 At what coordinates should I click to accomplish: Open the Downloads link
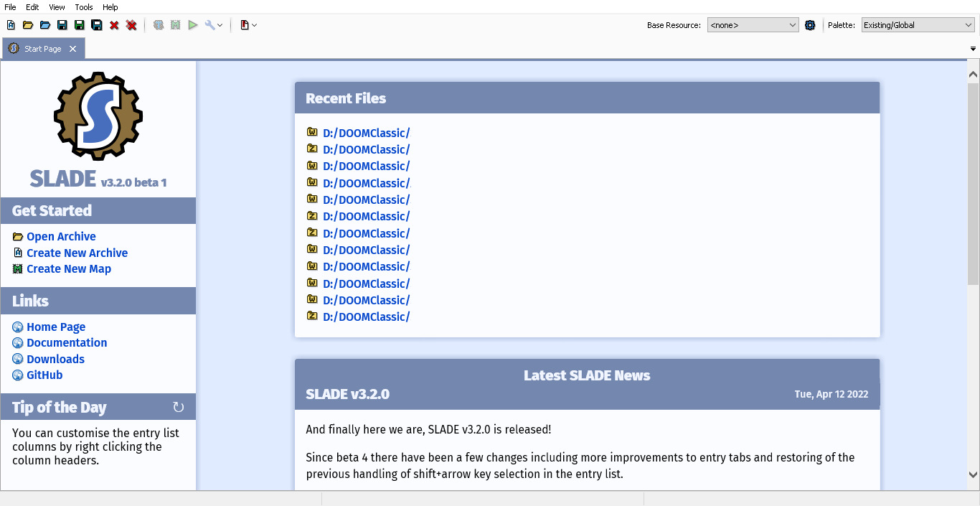tap(55, 360)
